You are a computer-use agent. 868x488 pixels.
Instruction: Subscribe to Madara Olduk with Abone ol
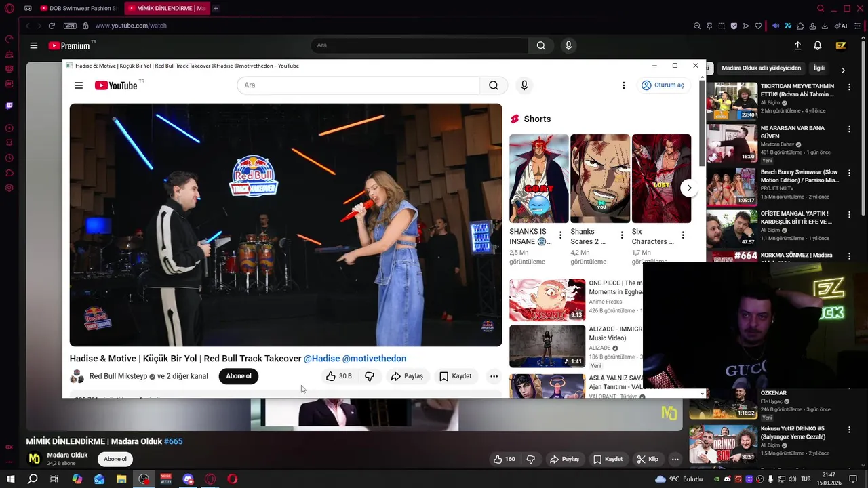pos(115,459)
